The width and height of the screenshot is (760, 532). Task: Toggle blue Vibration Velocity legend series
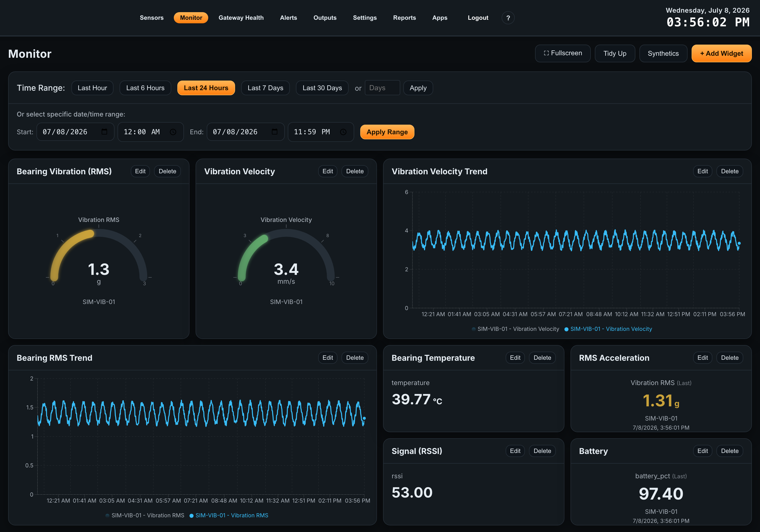click(x=608, y=329)
